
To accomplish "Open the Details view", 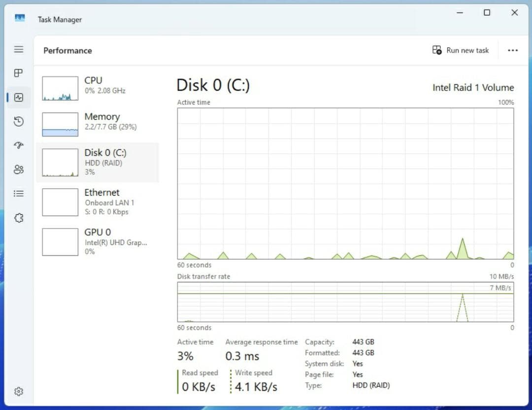I will click(x=18, y=194).
